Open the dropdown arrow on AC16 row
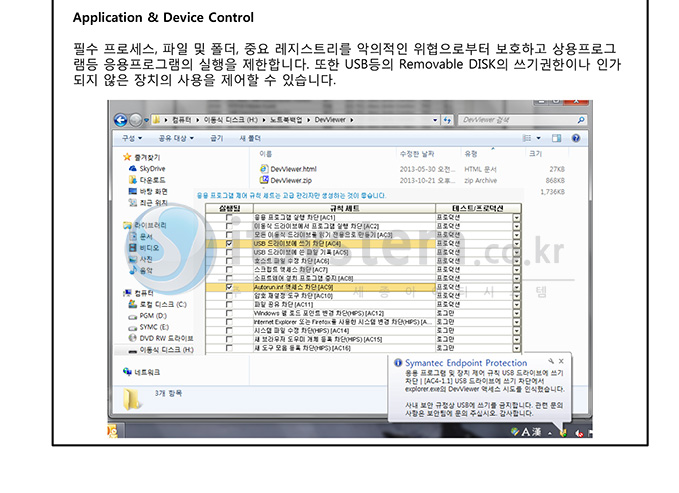 tap(517, 348)
